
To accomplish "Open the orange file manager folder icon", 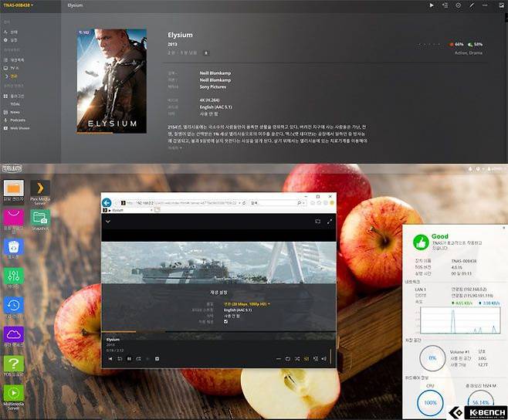I will [13, 188].
